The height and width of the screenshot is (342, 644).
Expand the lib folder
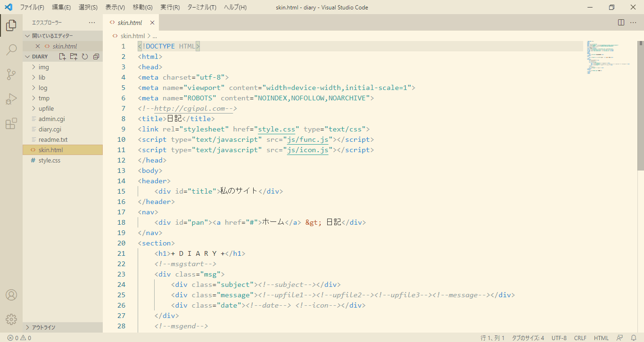click(x=63, y=77)
